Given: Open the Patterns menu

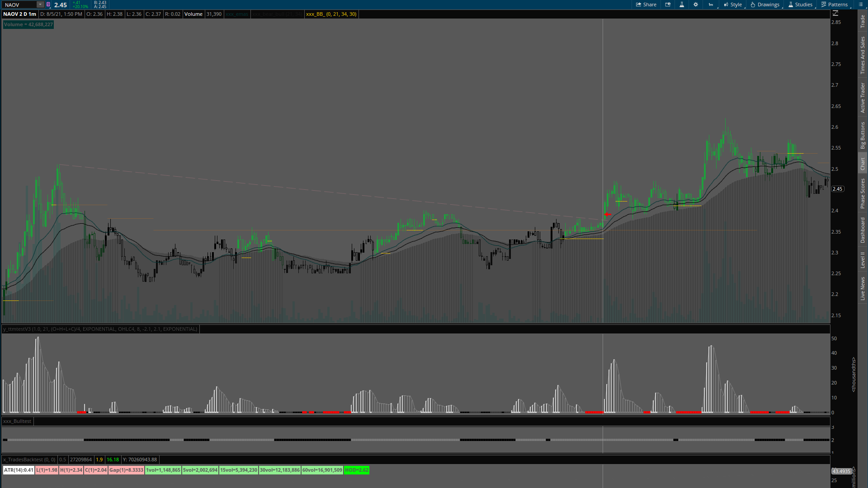Looking at the screenshot, I should (x=834, y=5).
